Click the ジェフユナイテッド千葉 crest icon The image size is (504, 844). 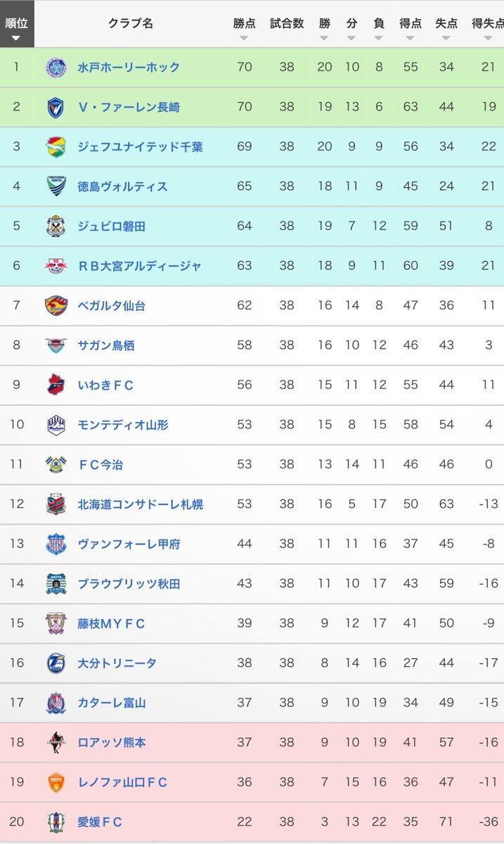(56, 146)
